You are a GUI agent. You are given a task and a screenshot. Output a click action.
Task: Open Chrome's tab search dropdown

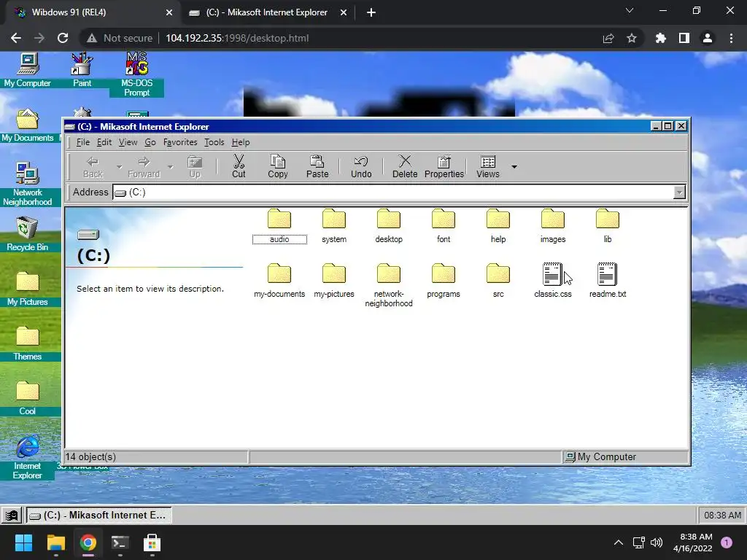(x=630, y=10)
